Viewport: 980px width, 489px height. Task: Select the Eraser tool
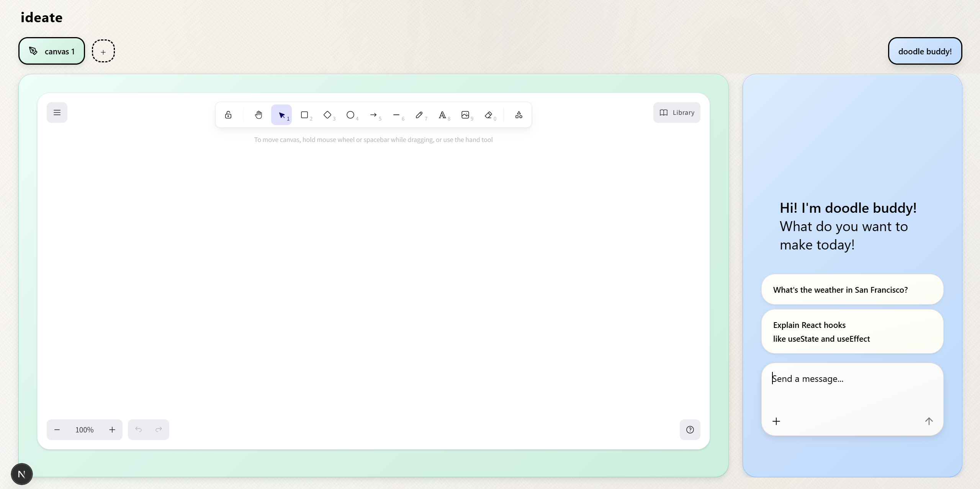point(488,115)
